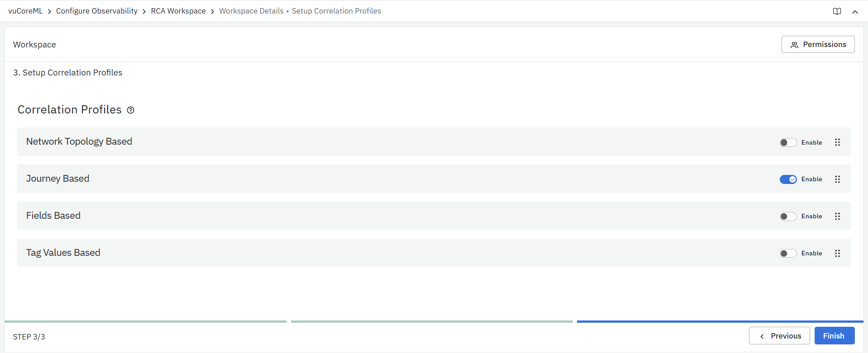868x353 pixels.
Task: Click drag handle for Fields Based
Action: (837, 217)
